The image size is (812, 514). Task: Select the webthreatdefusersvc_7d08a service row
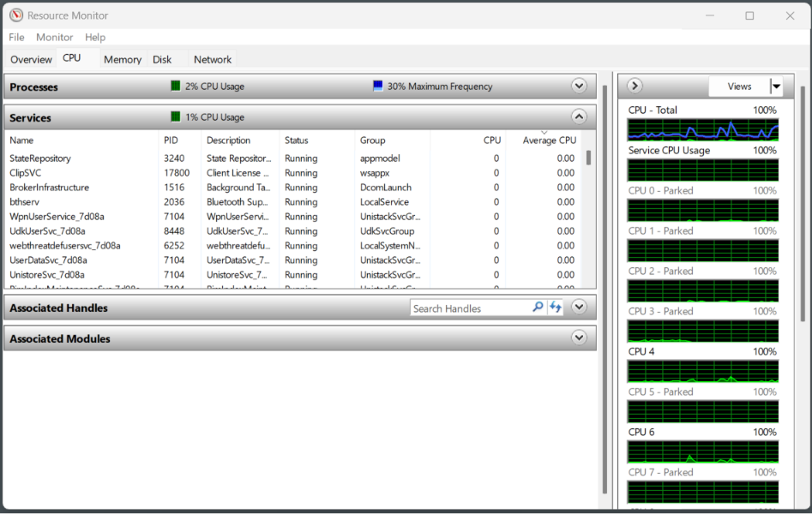[292, 245]
